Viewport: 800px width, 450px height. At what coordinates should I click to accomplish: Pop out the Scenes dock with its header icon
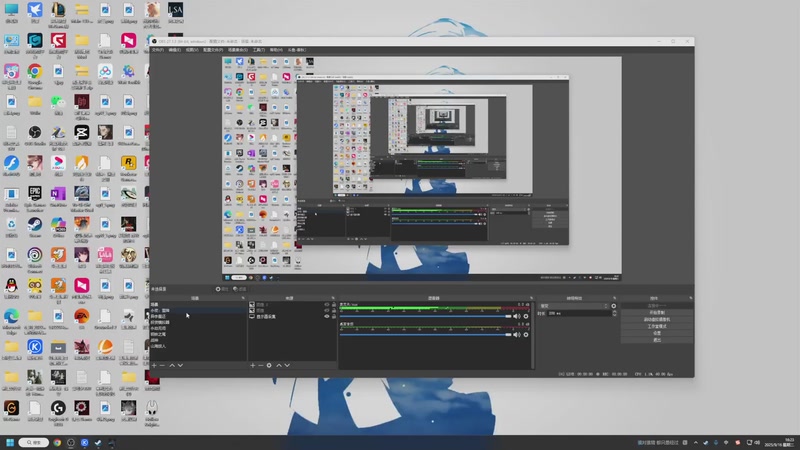243,298
